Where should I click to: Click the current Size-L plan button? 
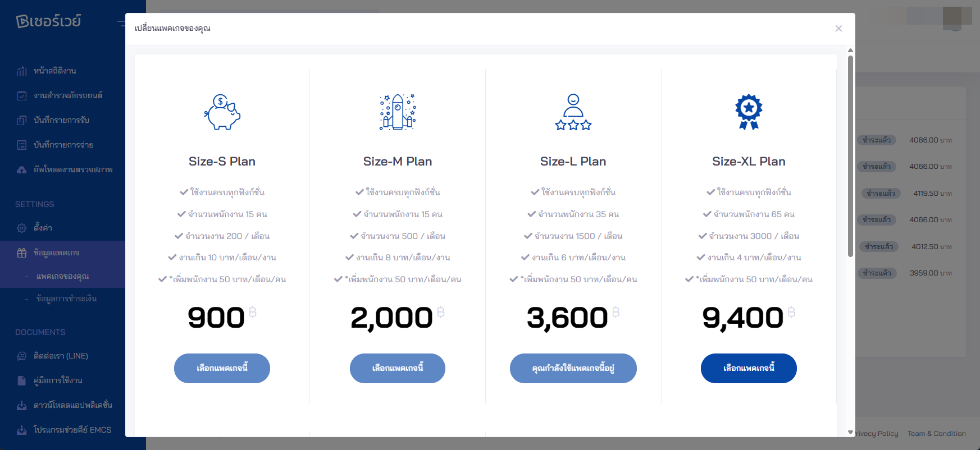[573, 368]
